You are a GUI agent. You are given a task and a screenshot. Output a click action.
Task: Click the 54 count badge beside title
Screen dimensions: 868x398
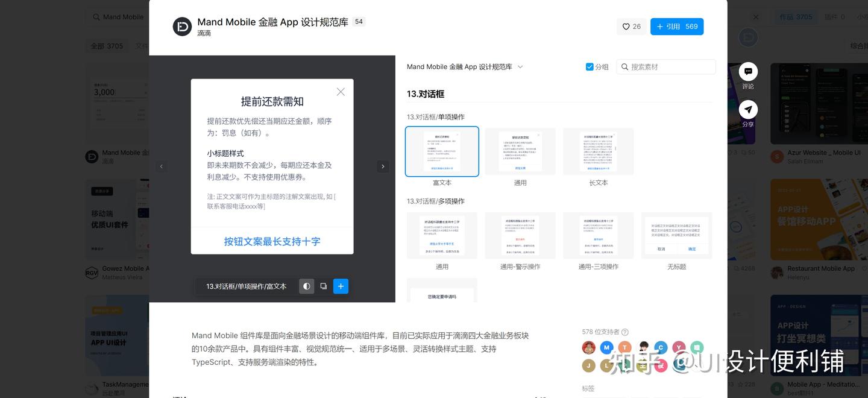359,22
